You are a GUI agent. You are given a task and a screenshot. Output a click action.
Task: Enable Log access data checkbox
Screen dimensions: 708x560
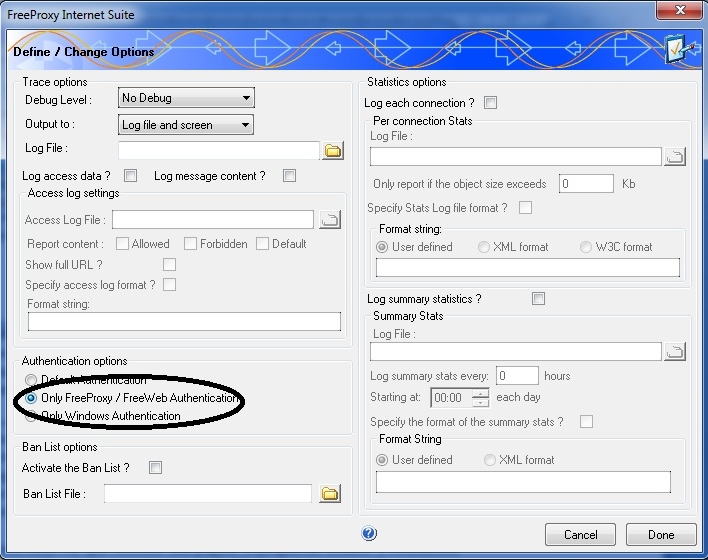[x=130, y=176]
